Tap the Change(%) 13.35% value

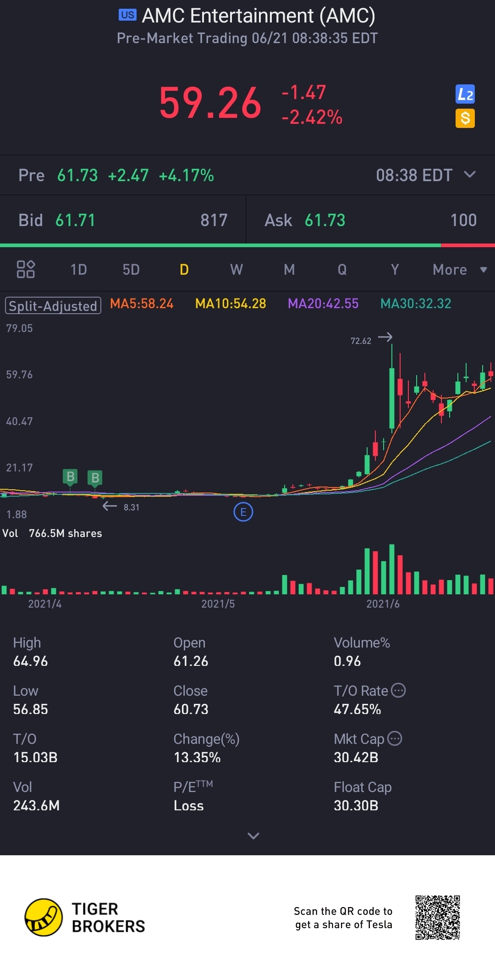point(197,757)
